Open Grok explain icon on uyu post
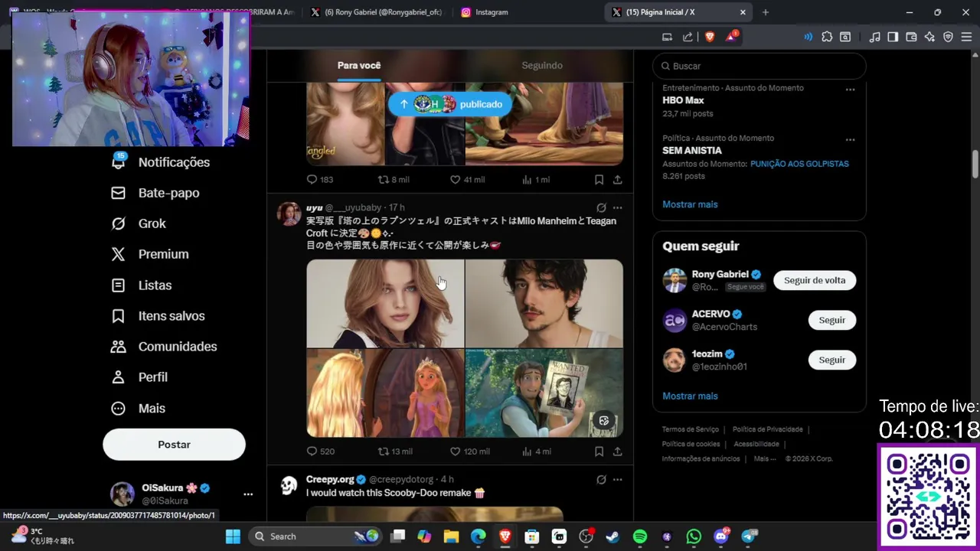The height and width of the screenshot is (551, 980). 601,207
